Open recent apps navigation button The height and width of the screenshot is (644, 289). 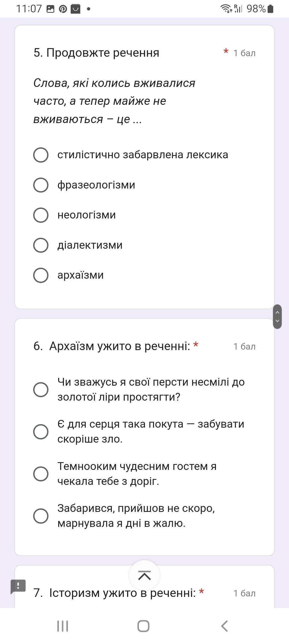(63, 626)
